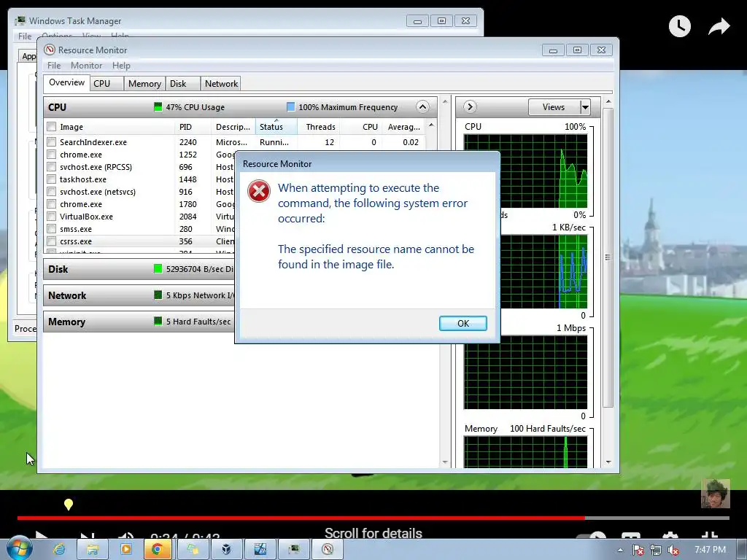Click the blue Maximum Frequency swatch
747x560 pixels.
[x=290, y=106]
